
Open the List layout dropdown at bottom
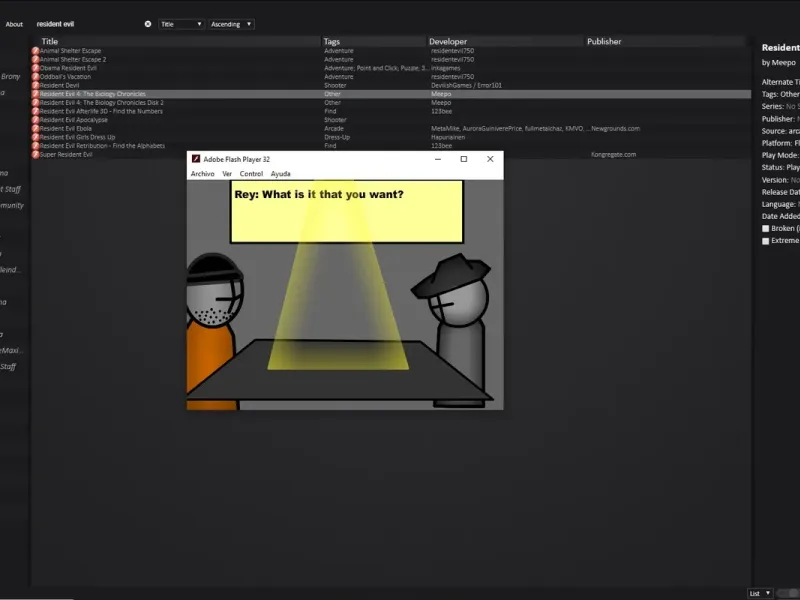coord(760,593)
